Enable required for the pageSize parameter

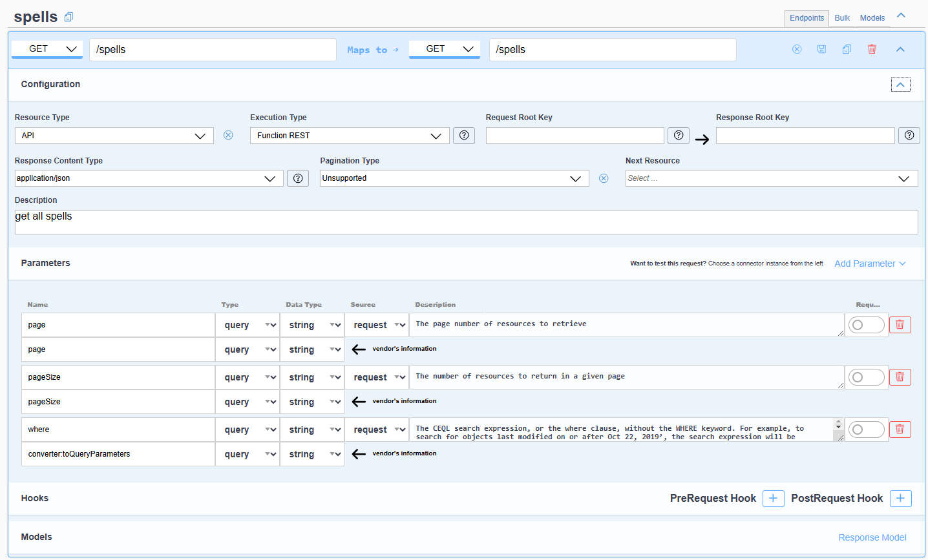click(x=866, y=377)
